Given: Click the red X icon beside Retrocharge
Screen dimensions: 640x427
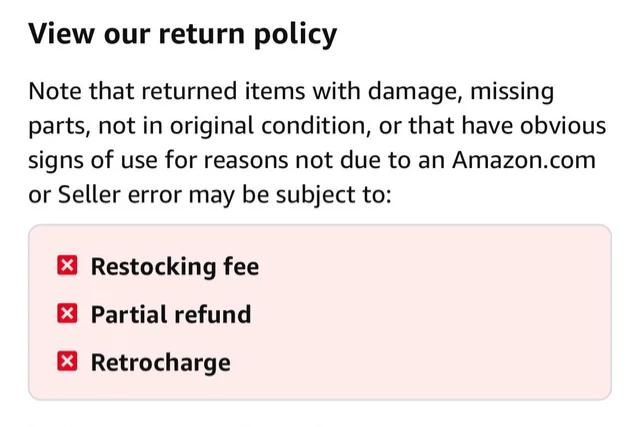Looking at the screenshot, I should (67, 362).
